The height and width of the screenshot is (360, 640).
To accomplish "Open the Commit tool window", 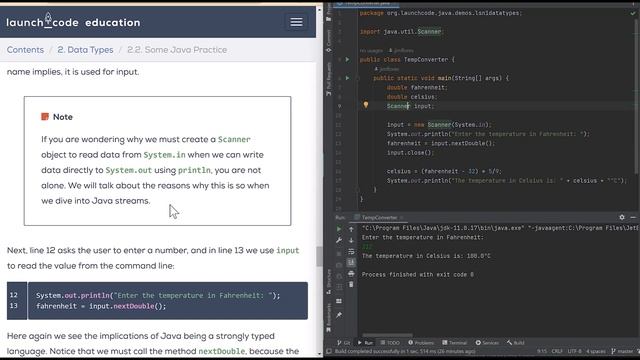I will click(329, 42).
